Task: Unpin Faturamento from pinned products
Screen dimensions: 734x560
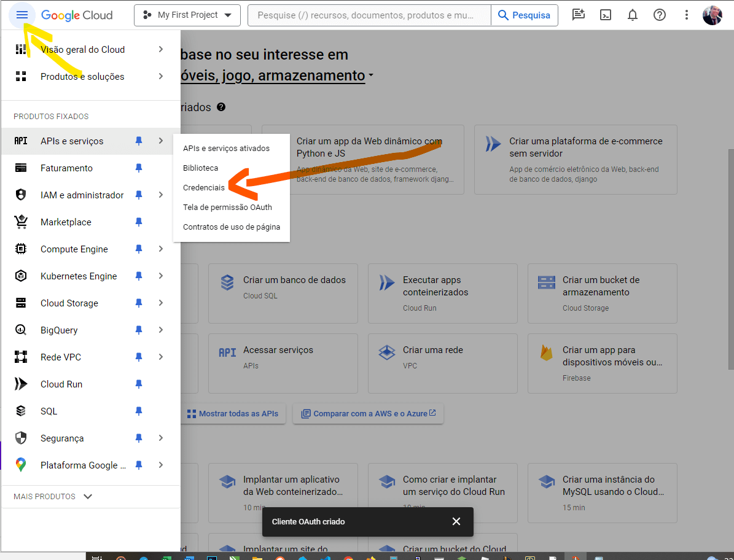Action: [x=139, y=168]
